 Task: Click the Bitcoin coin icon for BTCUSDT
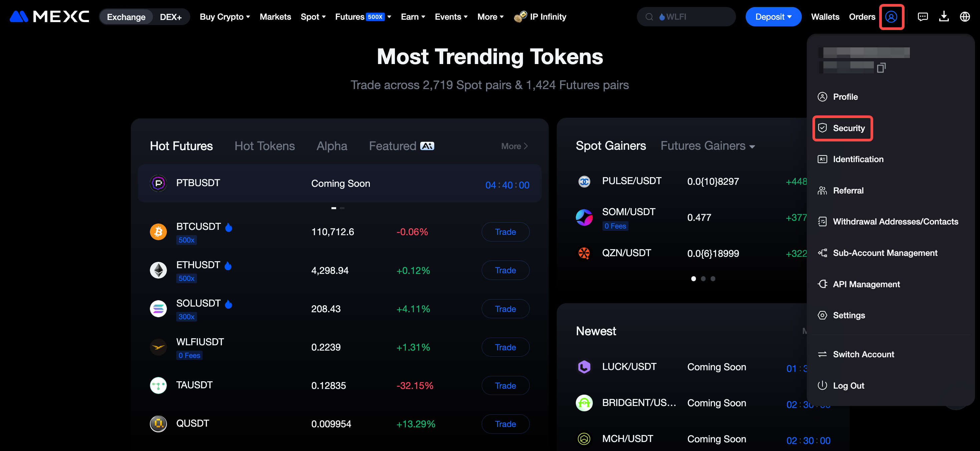pos(158,232)
